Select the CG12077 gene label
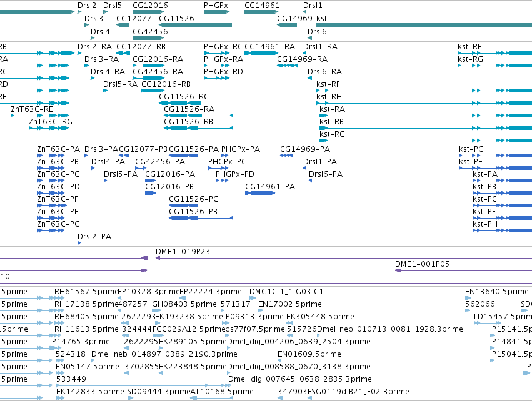This screenshot has height=401, width=532. [x=134, y=18]
